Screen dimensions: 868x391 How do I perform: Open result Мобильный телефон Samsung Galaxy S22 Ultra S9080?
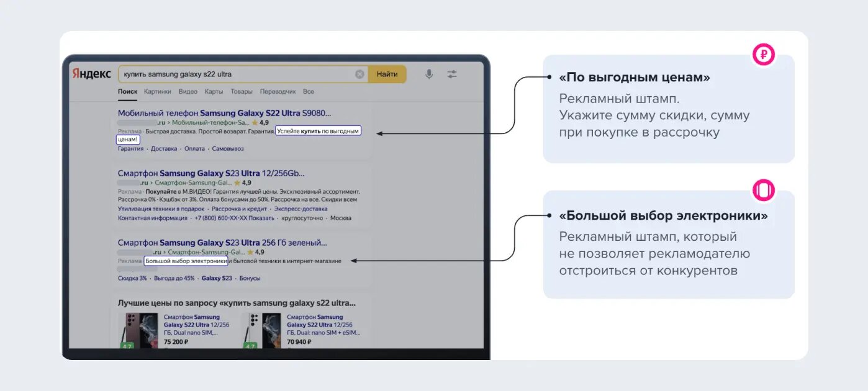225,114
